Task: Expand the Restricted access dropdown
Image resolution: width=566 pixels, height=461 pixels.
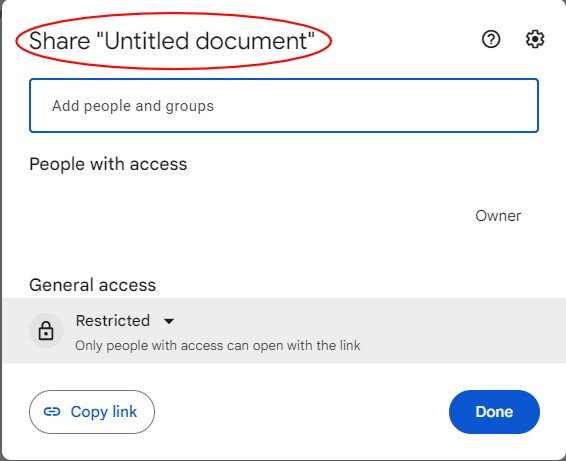Action: (x=125, y=321)
